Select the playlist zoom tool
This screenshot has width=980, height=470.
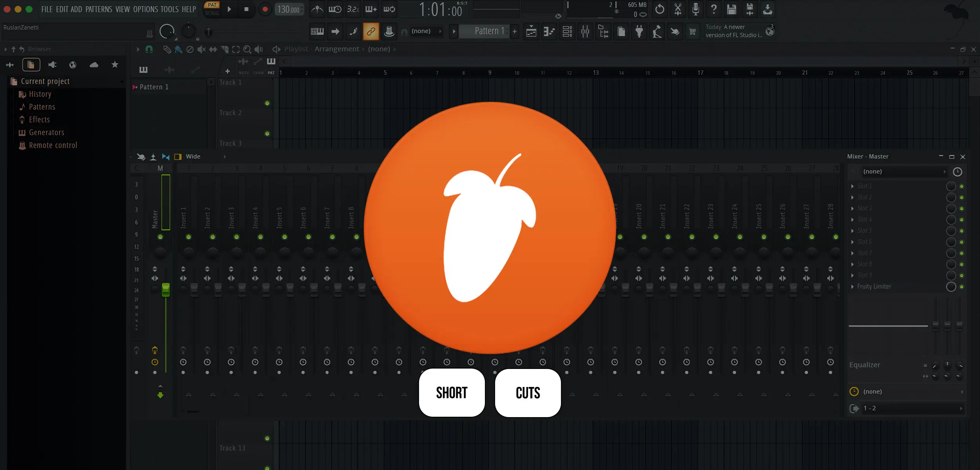pyautogui.click(x=247, y=49)
